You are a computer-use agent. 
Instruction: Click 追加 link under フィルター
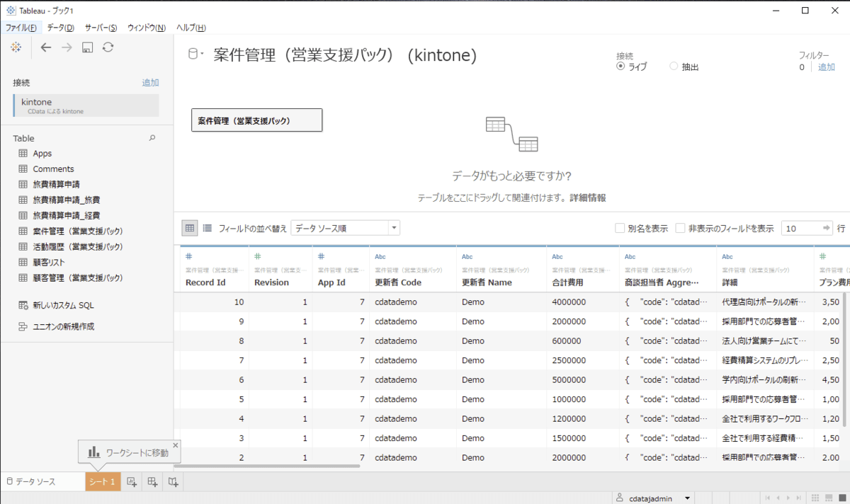(827, 67)
